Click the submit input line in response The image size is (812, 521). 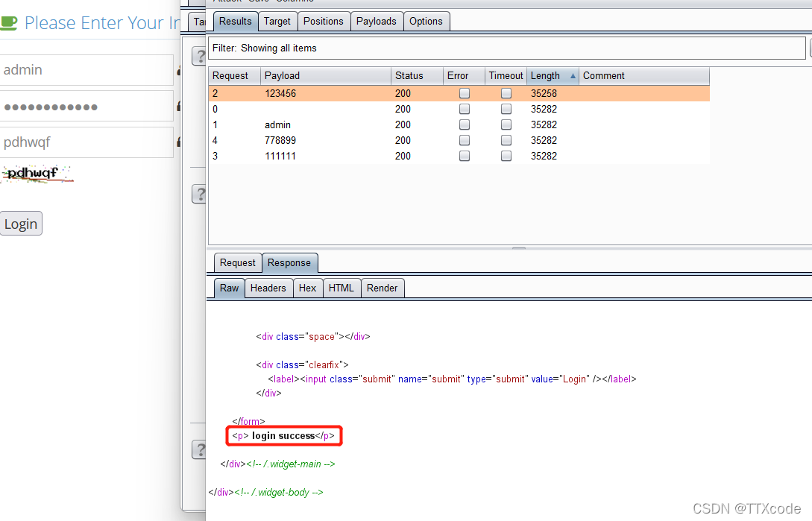coord(452,379)
